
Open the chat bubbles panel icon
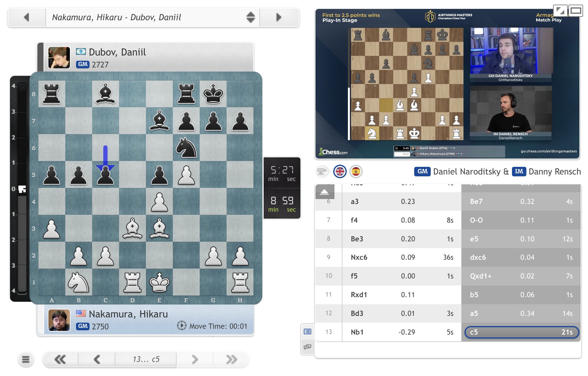[307, 347]
